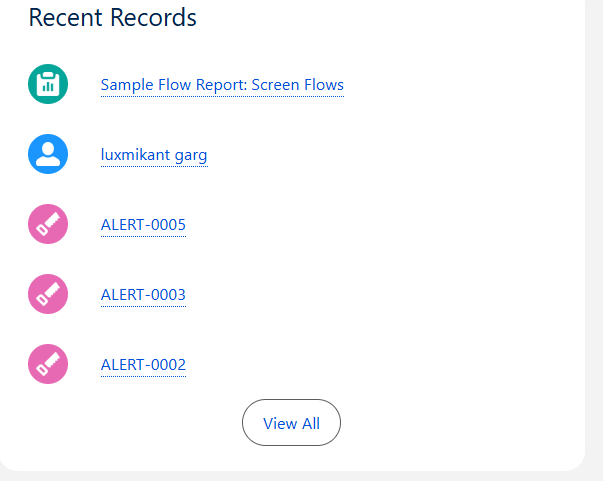Open Sample Flow Report: Screen Flows link
603x481 pixels.
click(222, 85)
